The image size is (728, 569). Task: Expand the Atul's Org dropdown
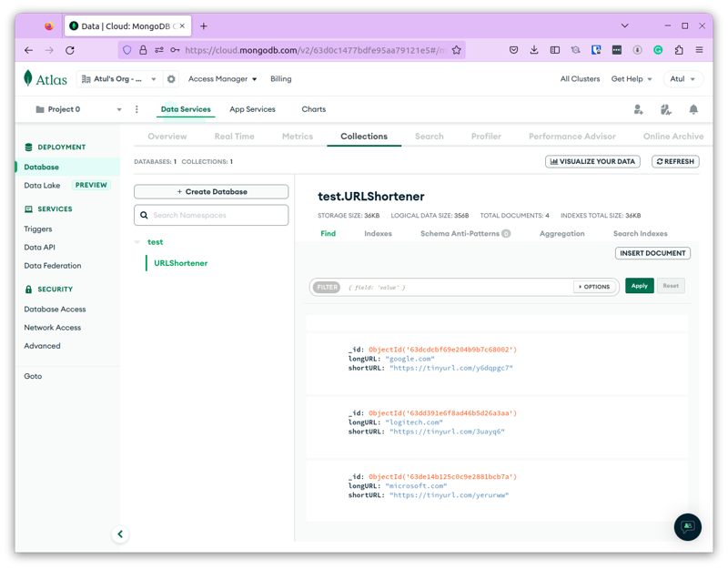pyautogui.click(x=119, y=79)
